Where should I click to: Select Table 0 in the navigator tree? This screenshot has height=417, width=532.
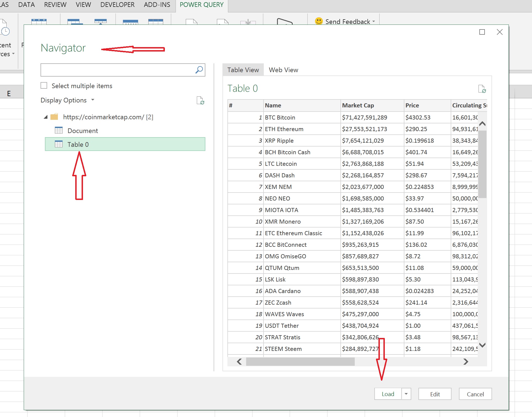125,144
